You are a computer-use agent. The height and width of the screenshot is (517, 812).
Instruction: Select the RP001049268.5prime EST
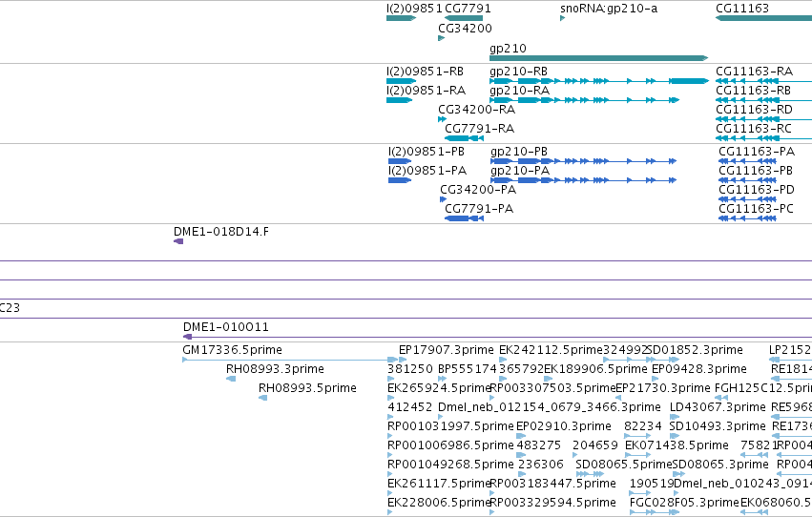pyautogui.click(x=390, y=475)
